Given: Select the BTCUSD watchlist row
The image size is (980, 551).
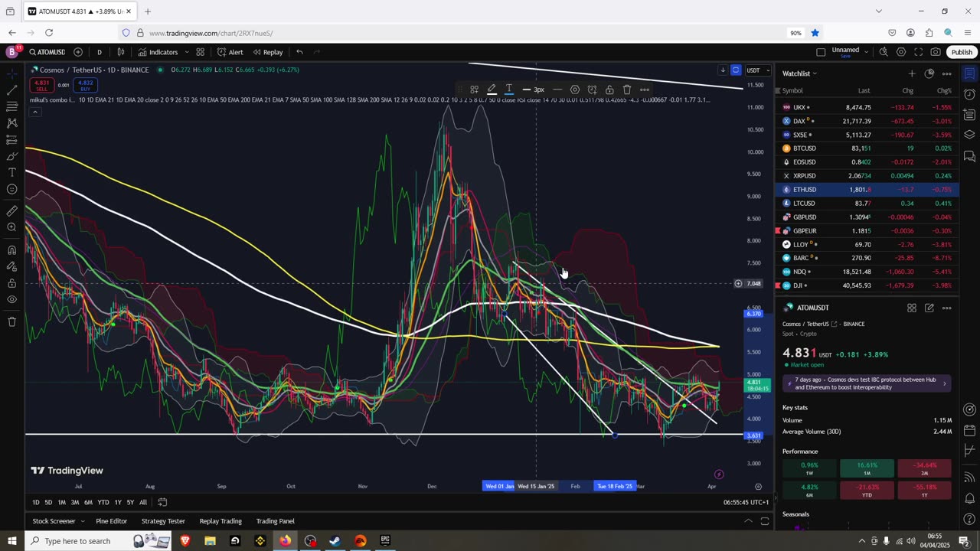Looking at the screenshot, I should (x=867, y=148).
